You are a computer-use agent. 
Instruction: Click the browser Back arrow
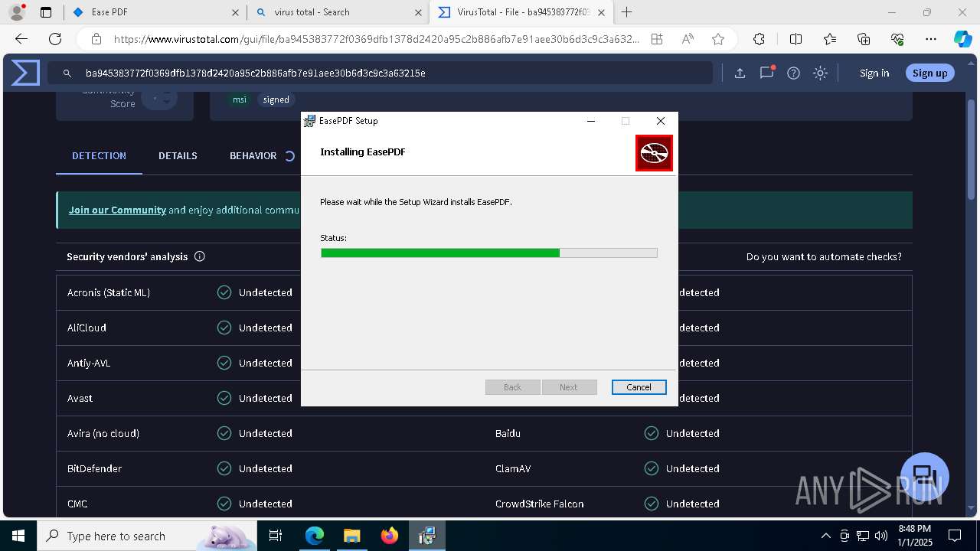[x=21, y=39]
